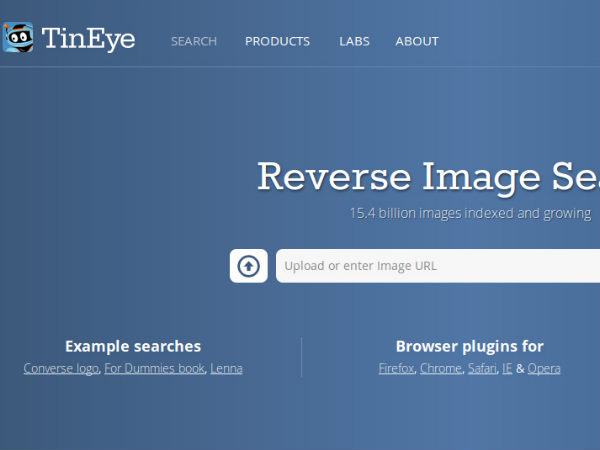Open the PRODUCTS menu item
The width and height of the screenshot is (600, 450).
pyautogui.click(x=277, y=41)
